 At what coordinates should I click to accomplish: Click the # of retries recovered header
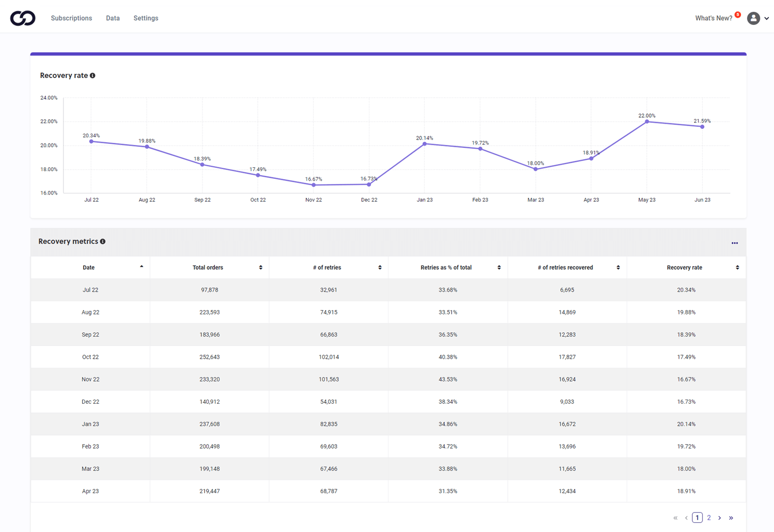[567, 268]
